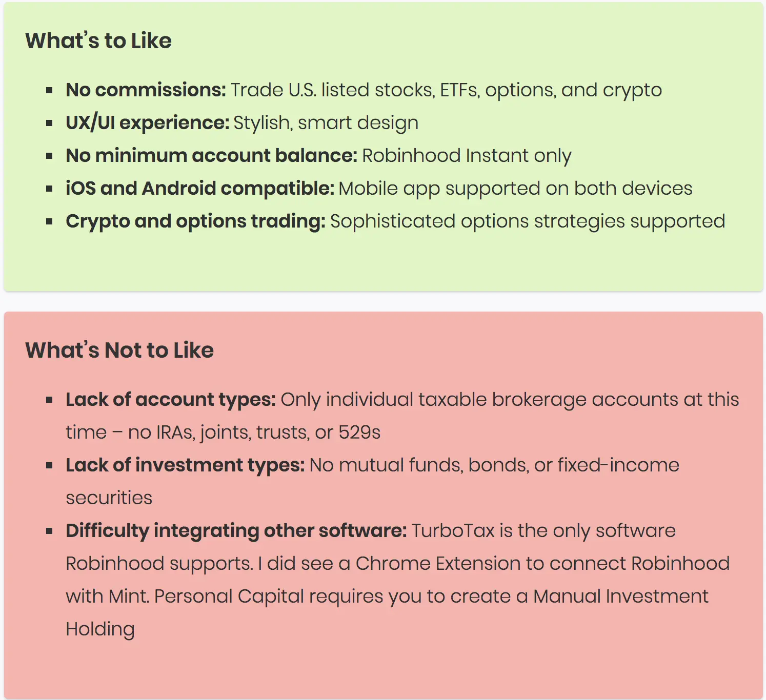Image resolution: width=766 pixels, height=700 pixels.
Task: Click the bullet before "iOS and Android compatible"
Action: [x=49, y=189]
